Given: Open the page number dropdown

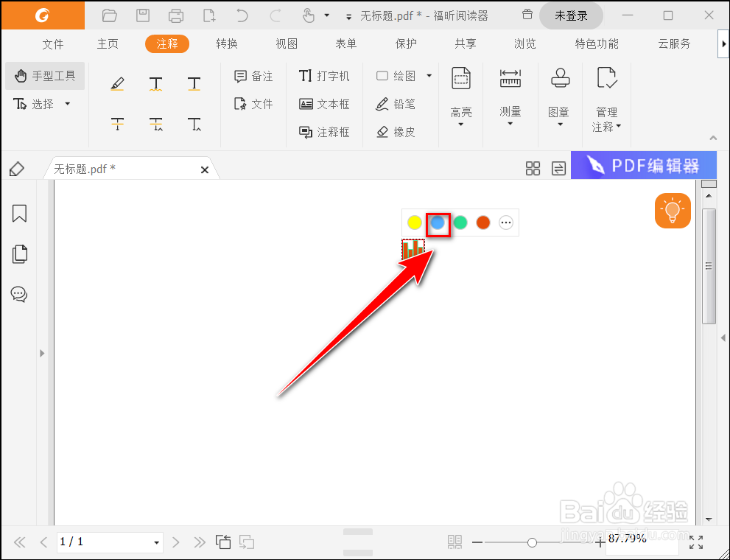Looking at the screenshot, I should pyautogui.click(x=156, y=542).
